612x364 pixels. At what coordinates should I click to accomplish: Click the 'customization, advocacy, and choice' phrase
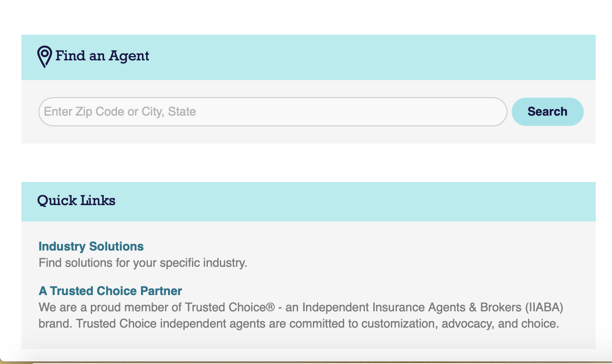[460, 324]
